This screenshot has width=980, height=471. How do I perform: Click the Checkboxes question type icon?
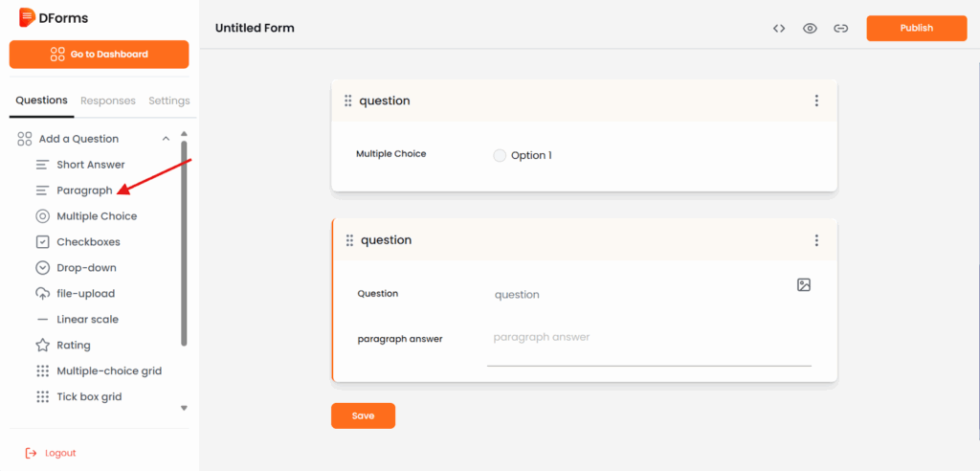pyautogui.click(x=42, y=242)
